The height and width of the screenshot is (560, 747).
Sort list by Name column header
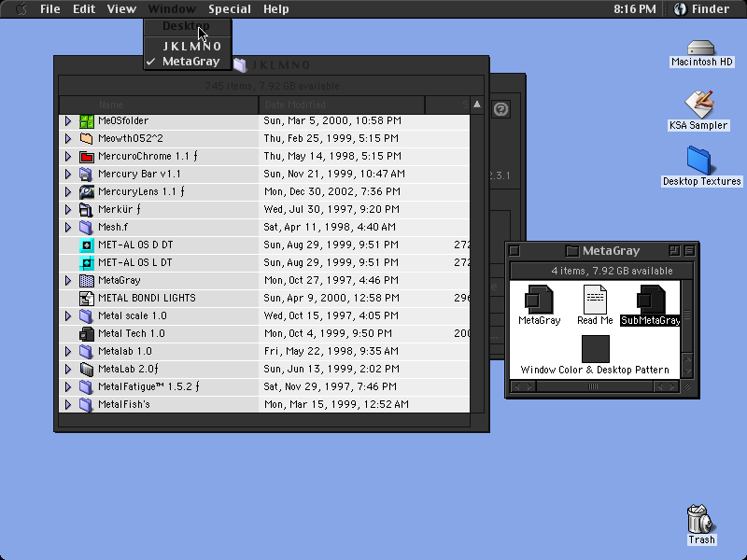159,105
